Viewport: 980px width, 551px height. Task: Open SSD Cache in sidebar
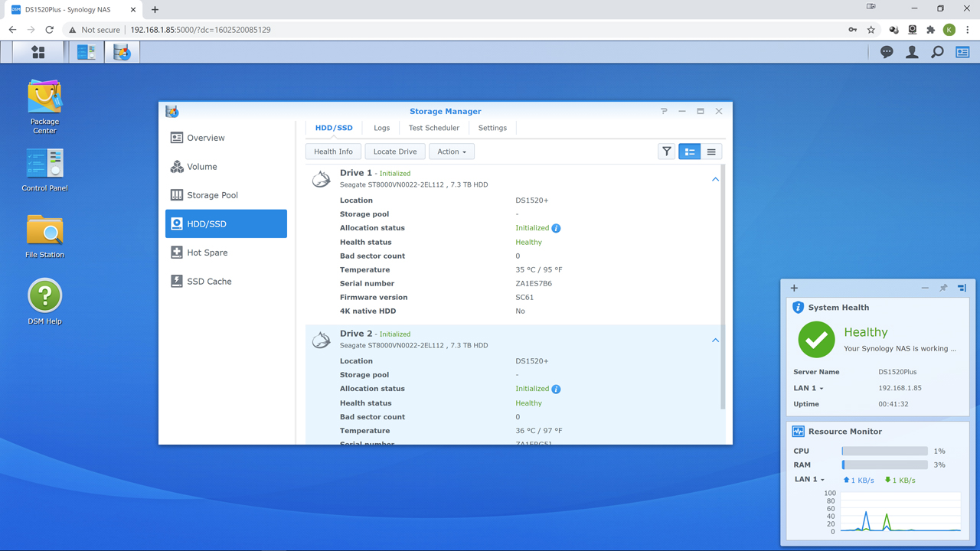click(x=226, y=282)
